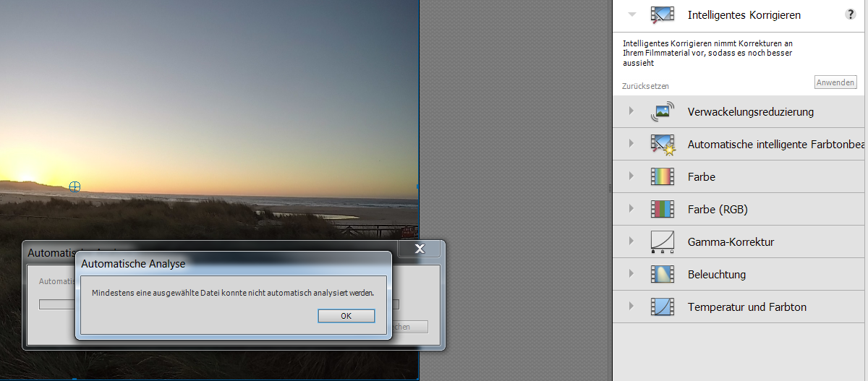The width and height of the screenshot is (868, 381).
Task: Click the Intelligentes Korrigieren heading text
Action: 744,14
